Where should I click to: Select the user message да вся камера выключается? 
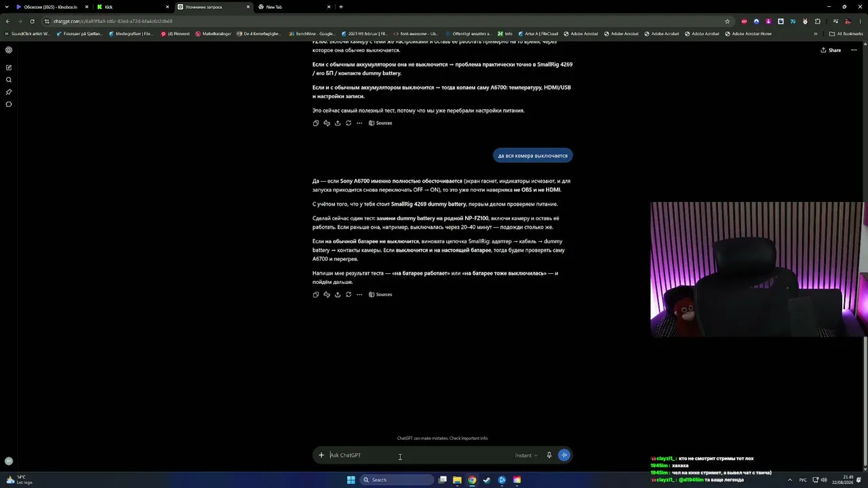(x=533, y=156)
